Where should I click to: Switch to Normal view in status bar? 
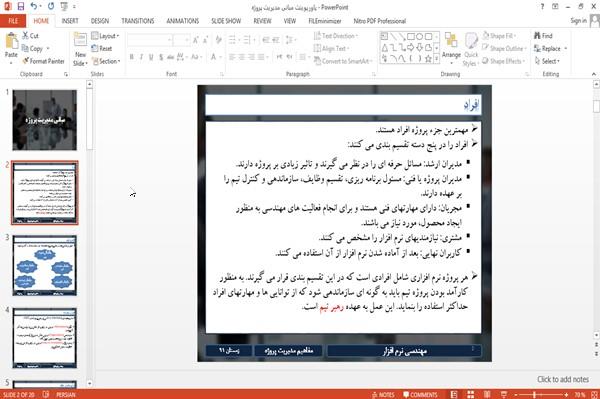[x=454, y=394]
